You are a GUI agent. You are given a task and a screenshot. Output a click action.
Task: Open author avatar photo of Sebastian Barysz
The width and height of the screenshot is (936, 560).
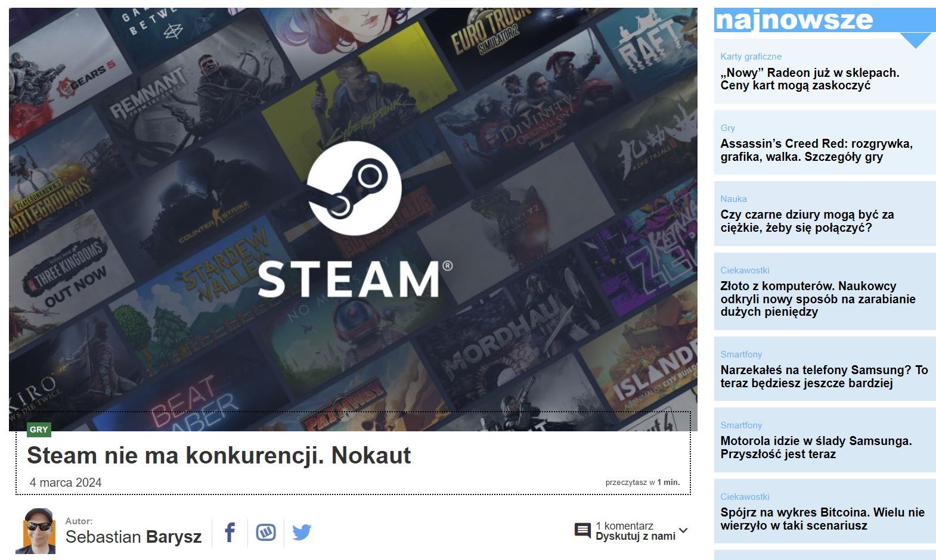35,531
